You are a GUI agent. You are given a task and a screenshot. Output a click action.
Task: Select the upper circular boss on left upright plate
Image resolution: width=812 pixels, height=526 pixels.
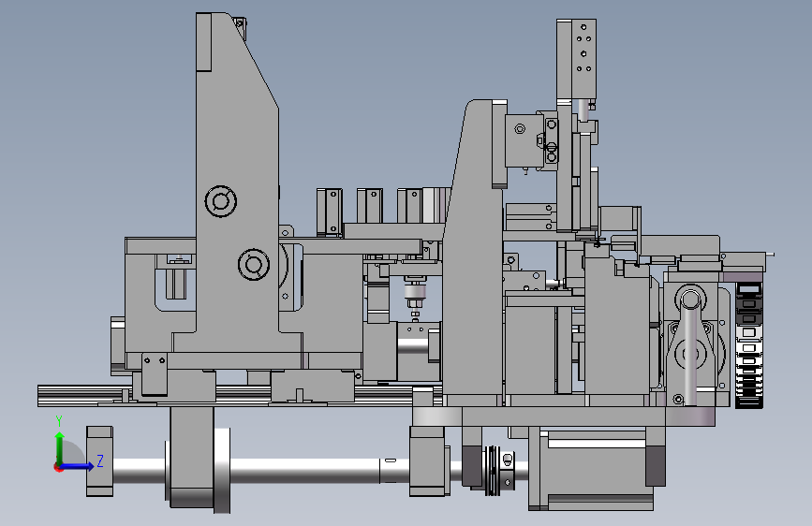pyautogui.click(x=221, y=201)
